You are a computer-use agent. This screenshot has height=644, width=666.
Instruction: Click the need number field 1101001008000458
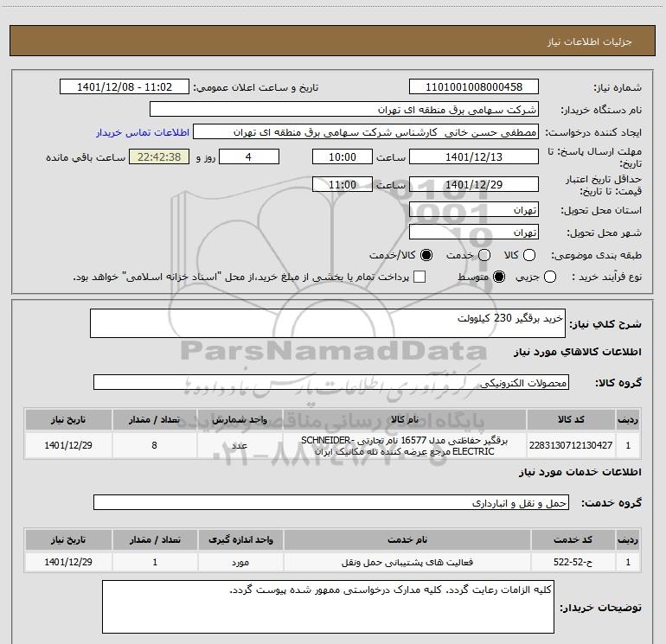click(x=474, y=86)
